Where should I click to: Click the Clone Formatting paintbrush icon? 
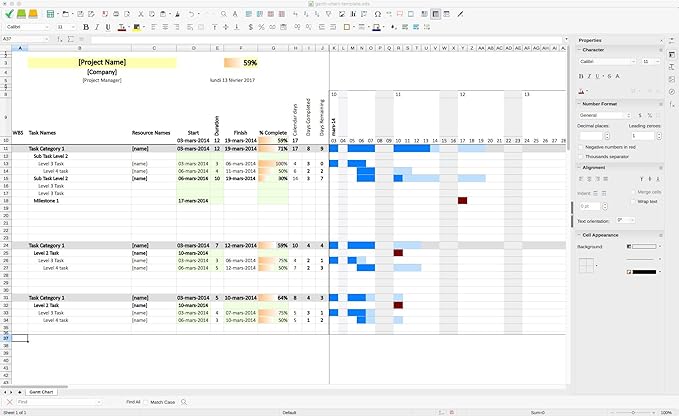tap(178, 14)
